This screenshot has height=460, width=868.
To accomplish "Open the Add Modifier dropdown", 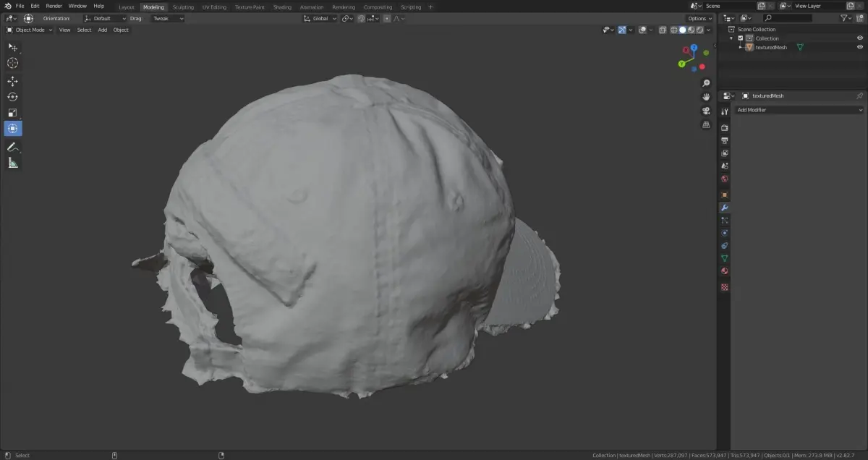I will [x=799, y=110].
